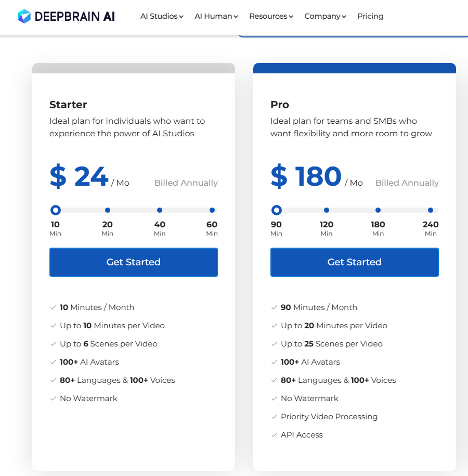Choose 180 Min on the Pro slider
This screenshot has width=468, height=476.
pos(378,210)
